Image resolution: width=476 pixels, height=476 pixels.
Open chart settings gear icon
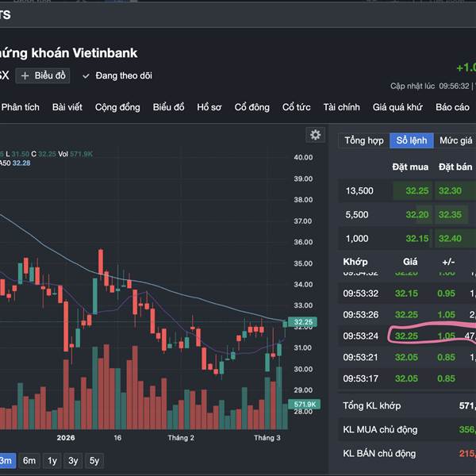coord(316,135)
